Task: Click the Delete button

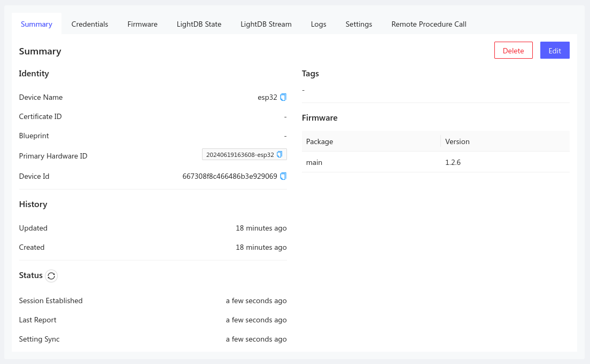Action: point(513,50)
